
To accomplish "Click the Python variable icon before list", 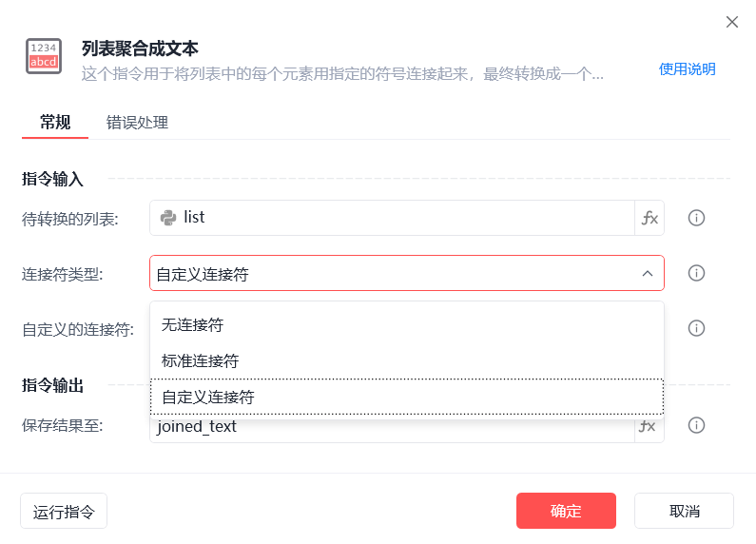I will click(168, 218).
